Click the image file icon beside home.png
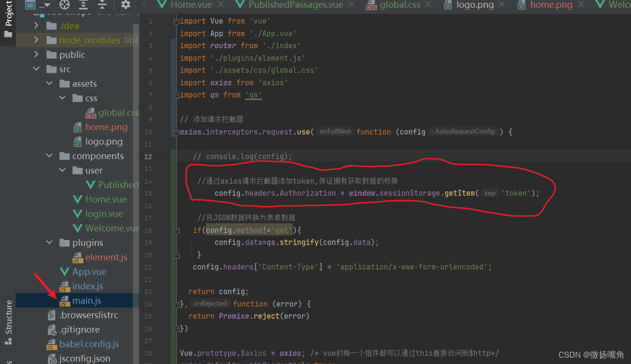This screenshot has width=631, height=364. pos(77,127)
